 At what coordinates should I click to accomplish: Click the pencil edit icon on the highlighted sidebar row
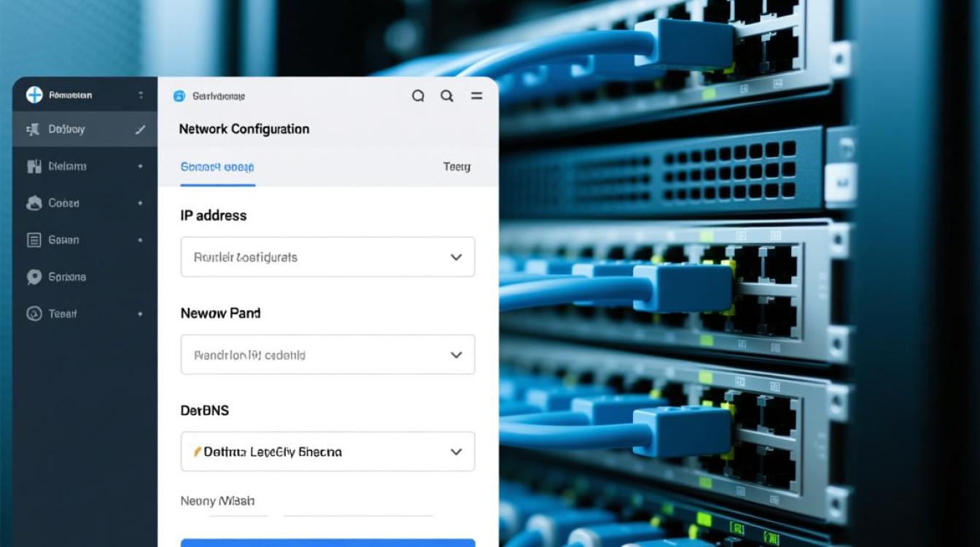tap(141, 130)
